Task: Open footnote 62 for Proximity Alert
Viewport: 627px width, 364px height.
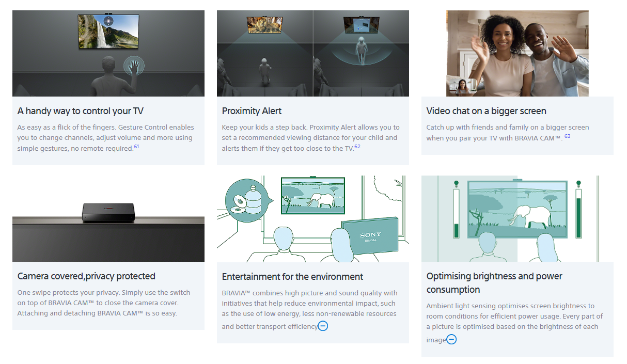Action: tap(357, 147)
